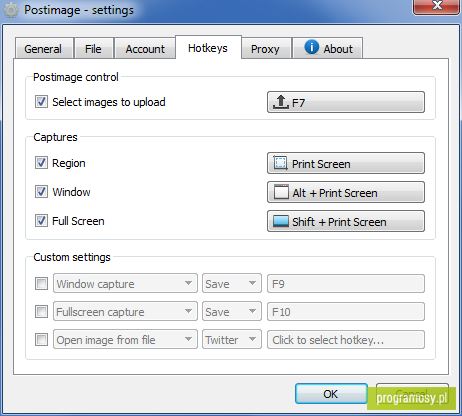Enable the Open image from file checkbox
This screenshot has height=416, width=462.
[41, 340]
